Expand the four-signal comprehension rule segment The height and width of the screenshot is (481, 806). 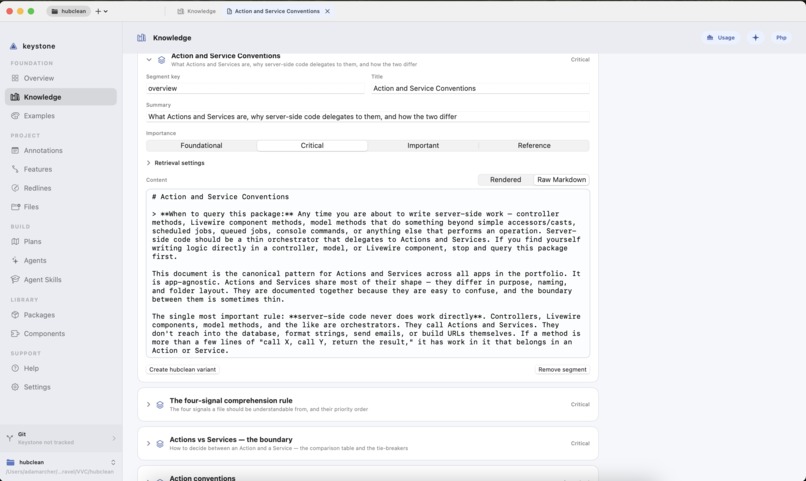coord(148,404)
